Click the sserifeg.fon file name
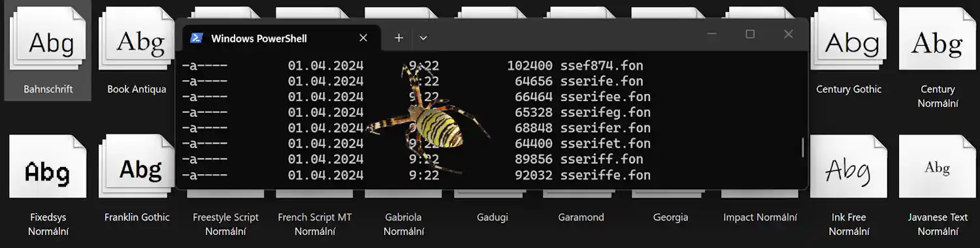This screenshot has width=980, height=248. [x=606, y=112]
